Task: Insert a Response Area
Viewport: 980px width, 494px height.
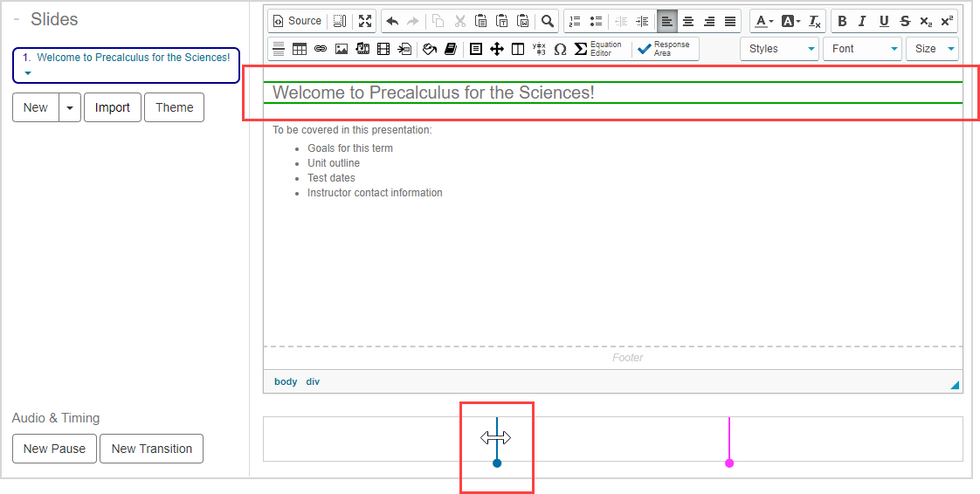Action: tap(665, 49)
